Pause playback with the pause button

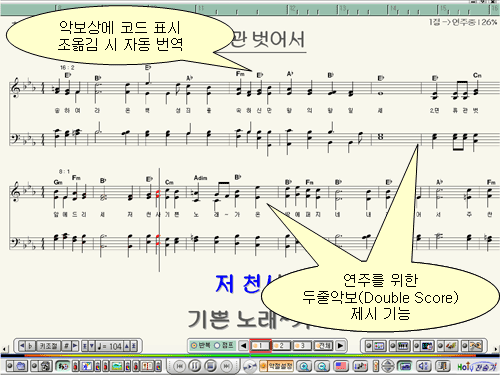(x=195, y=366)
